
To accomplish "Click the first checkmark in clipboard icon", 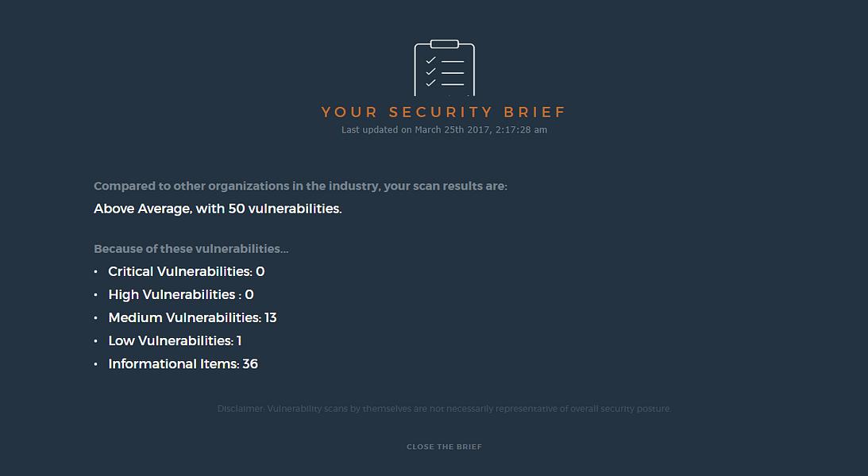I will point(430,60).
